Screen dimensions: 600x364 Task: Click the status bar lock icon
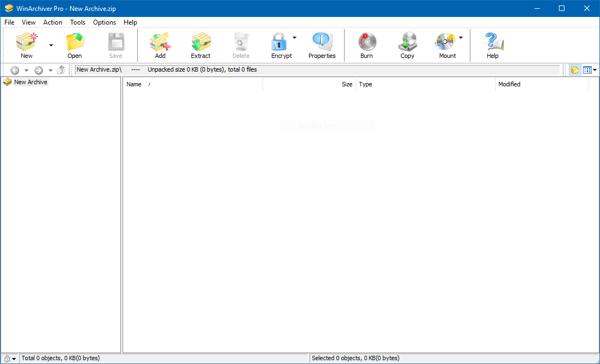pos(7,359)
